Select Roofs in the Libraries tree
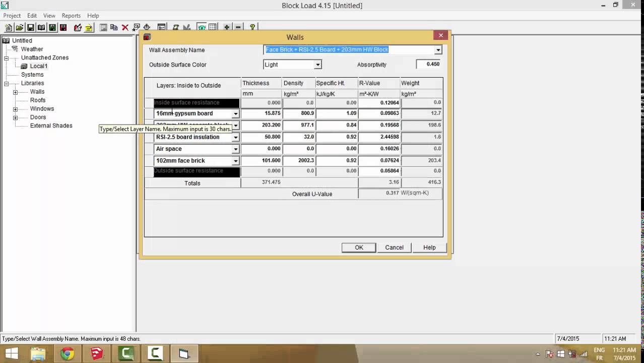The width and height of the screenshot is (644, 363). tap(38, 100)
